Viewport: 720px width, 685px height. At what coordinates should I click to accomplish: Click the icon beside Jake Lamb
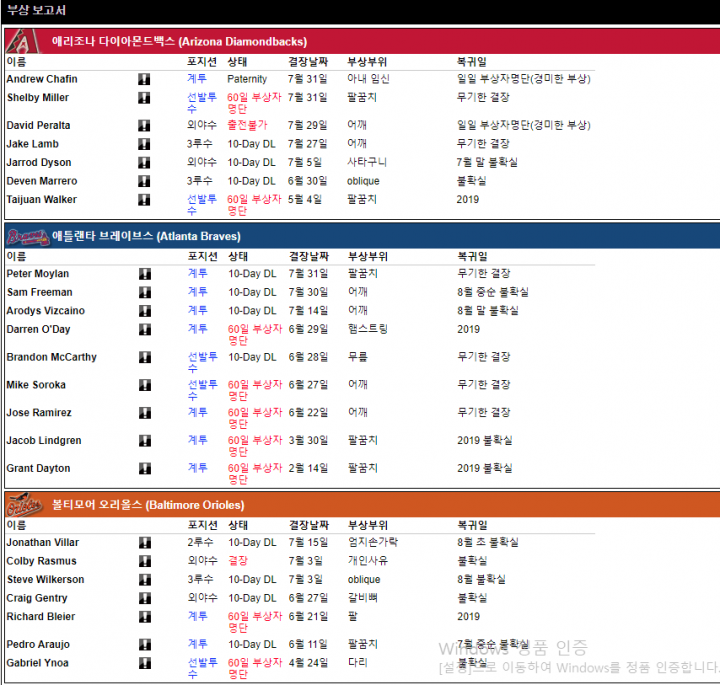coord(144,144)
